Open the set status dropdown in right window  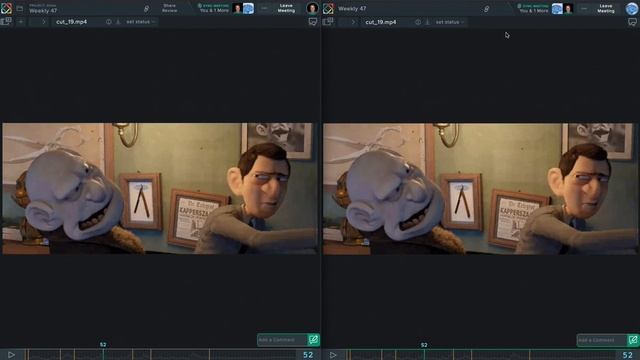click(449, 22)
